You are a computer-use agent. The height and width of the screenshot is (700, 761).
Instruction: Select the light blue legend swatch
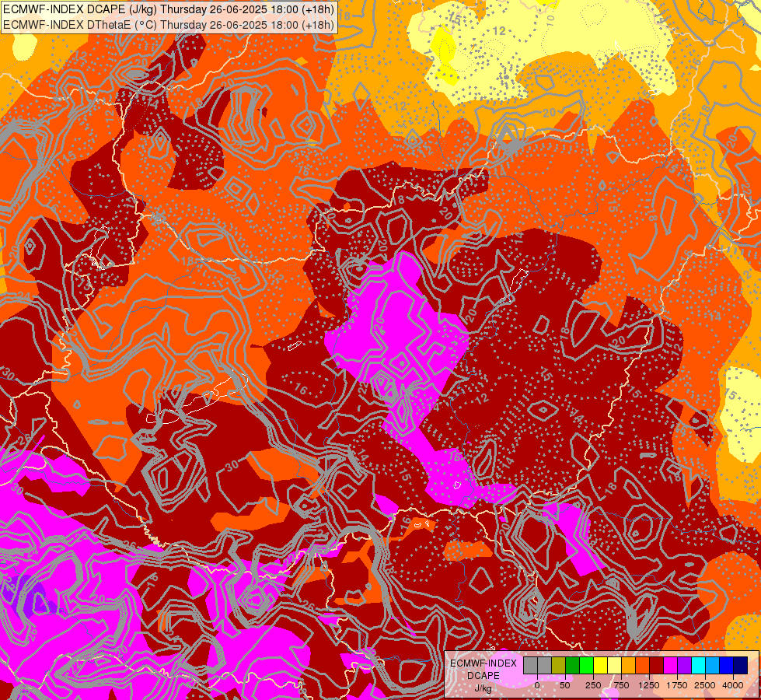click(713, 666)
